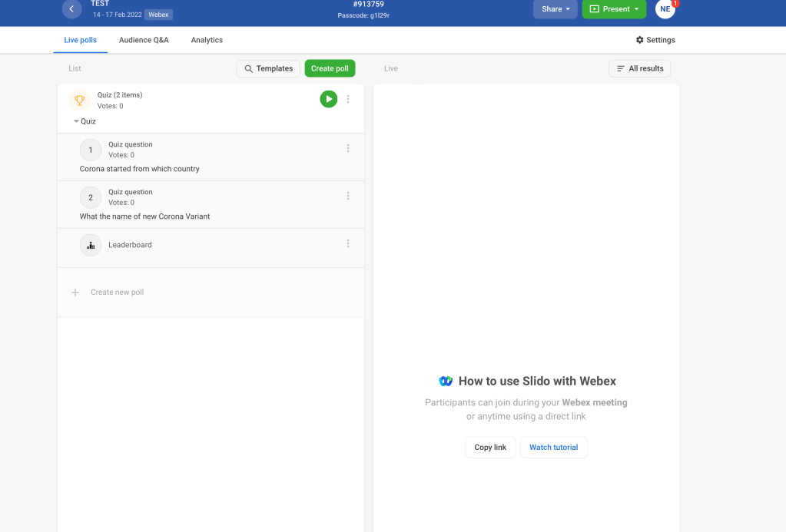
Task: Select the Live polls tab
Action: click(80, 40)
